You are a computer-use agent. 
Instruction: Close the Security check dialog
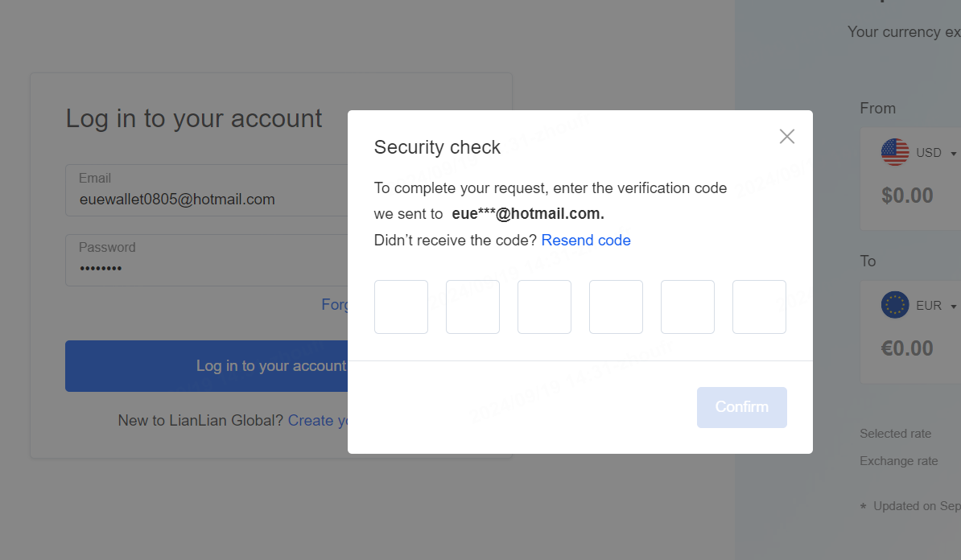point(787,136)
